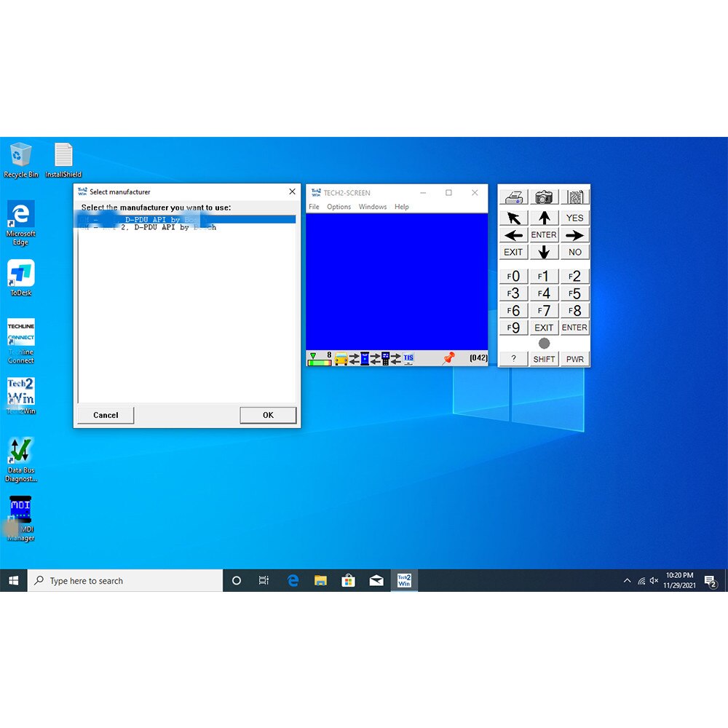Open the log report icon beside the camera
The image size is (728, 728).
pyautogui.click(x=575, y=197)
